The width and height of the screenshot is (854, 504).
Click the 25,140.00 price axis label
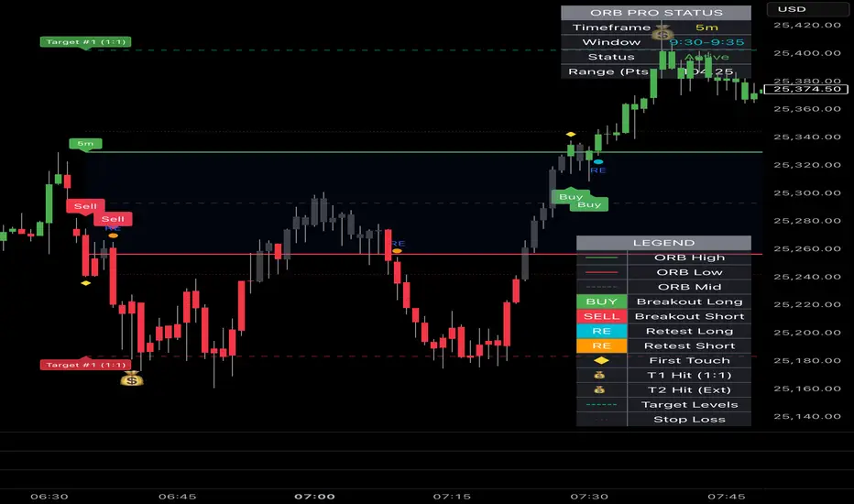click(806, 416)
